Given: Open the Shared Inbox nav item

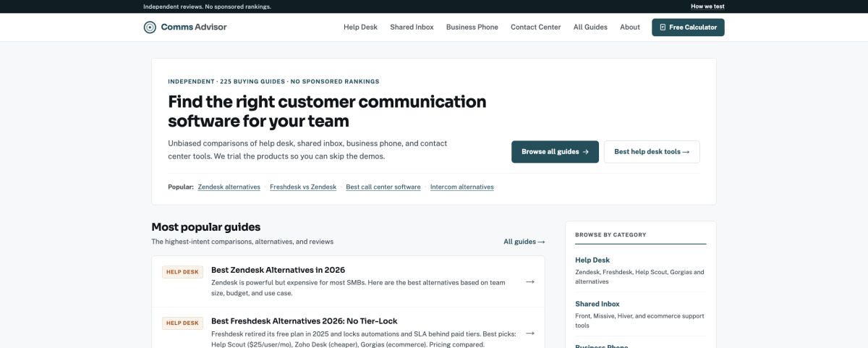Looking at the screenshot, I should coord(412,27).
